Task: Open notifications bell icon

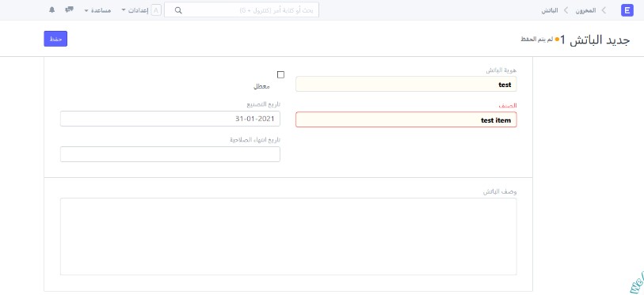Action: 51,9
